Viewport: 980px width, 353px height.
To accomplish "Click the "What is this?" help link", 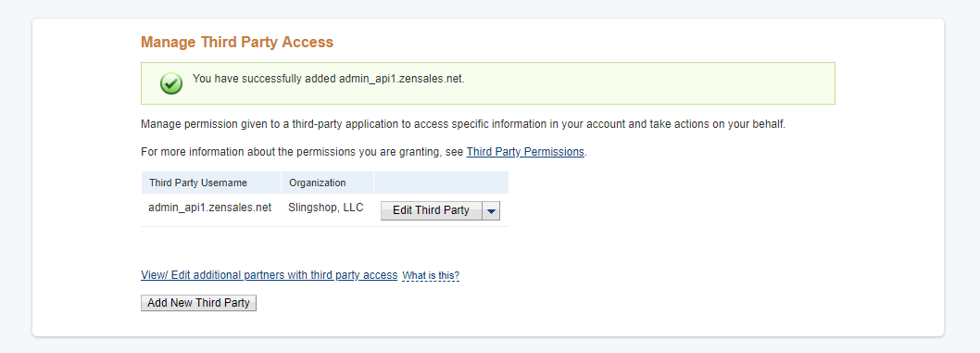I will (431, 275).
